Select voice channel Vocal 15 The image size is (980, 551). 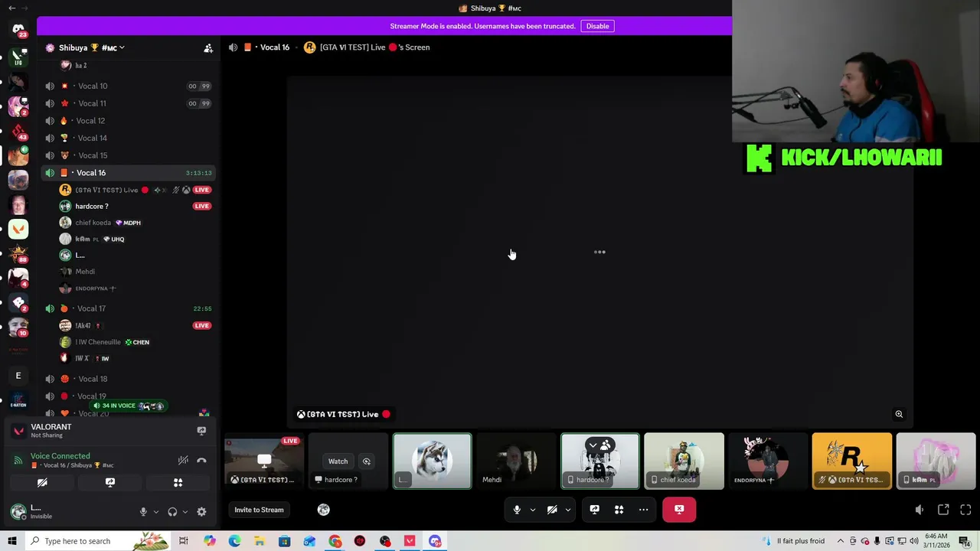[x=129, y=155]
